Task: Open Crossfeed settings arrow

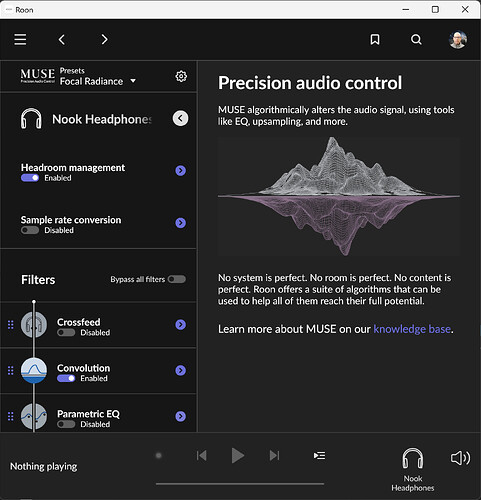Action: pyautogui.click(x=181, y=324)
